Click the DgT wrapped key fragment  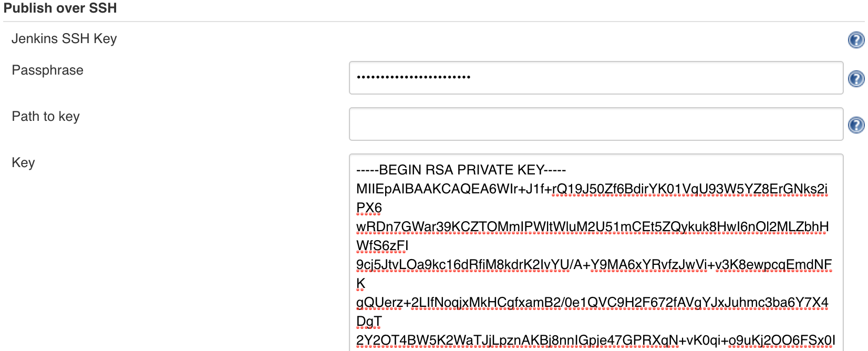point(369,321)
